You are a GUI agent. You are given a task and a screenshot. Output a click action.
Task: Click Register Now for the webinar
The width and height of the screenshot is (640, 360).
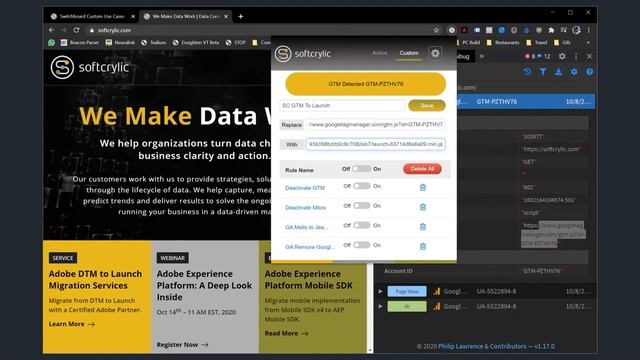[x=182, y=345]
